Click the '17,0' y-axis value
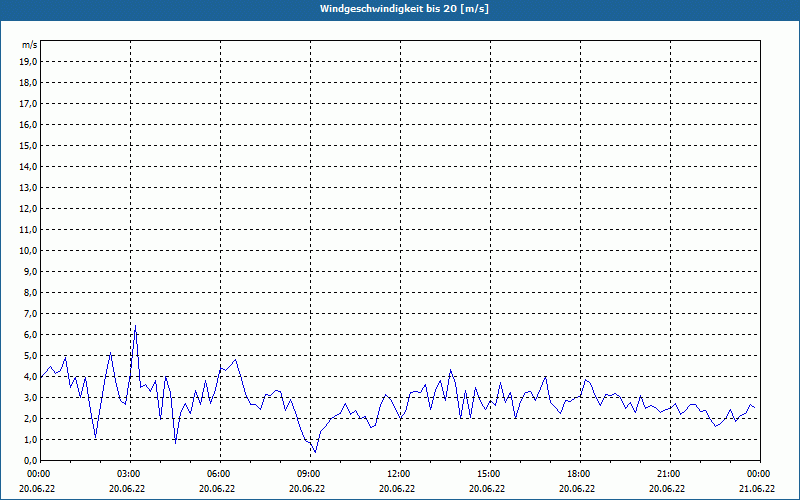The height and width of the screenshot is (500, 800). click(30, 104)
